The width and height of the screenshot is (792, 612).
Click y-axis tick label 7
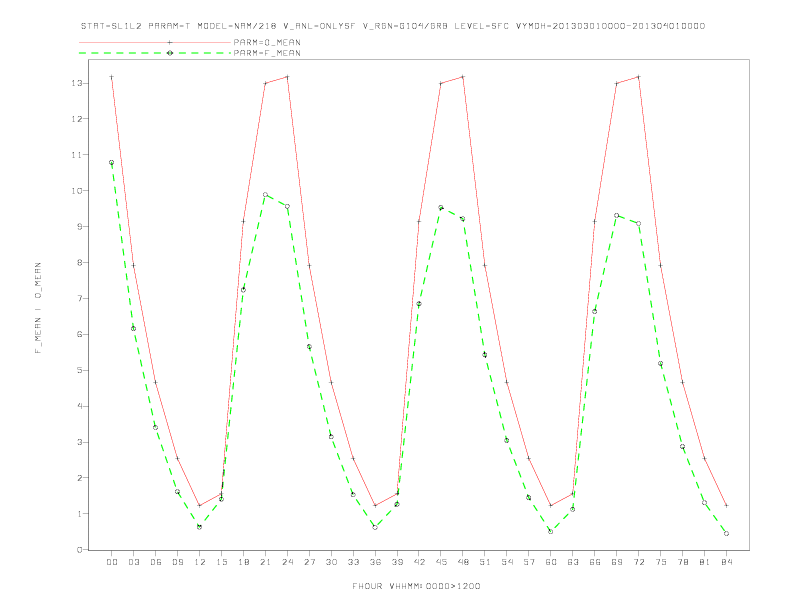tap(80, 298)
